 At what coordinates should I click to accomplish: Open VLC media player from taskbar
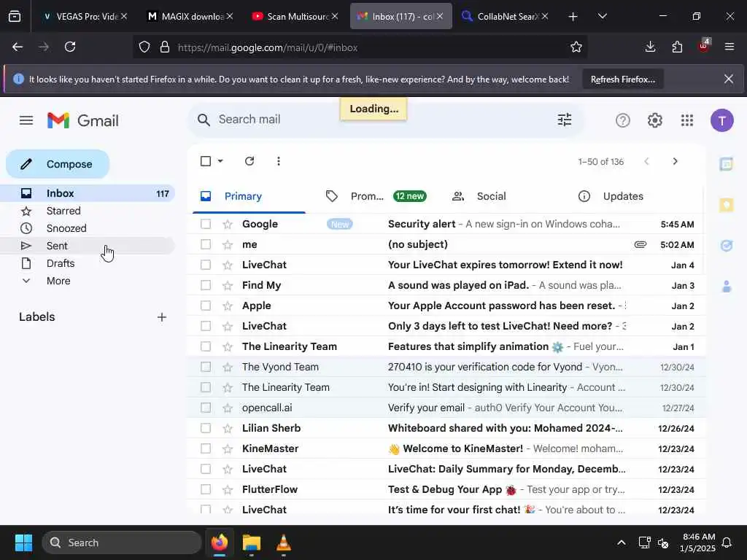284,542
